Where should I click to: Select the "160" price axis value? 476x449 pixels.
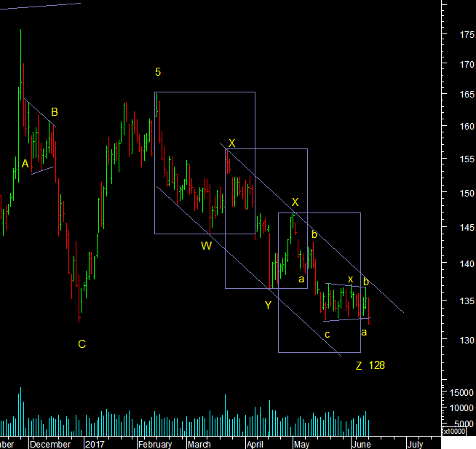pyautogui.click(x=467, y=126)
